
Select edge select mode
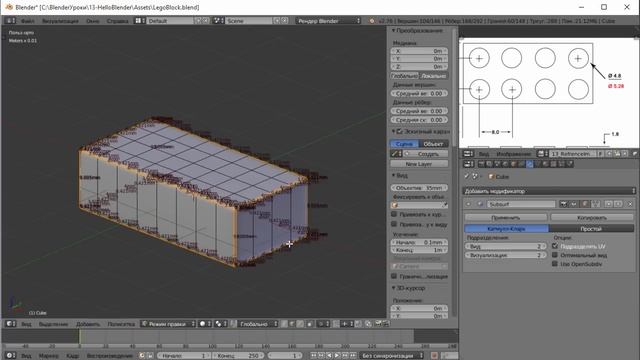point(292,324)
